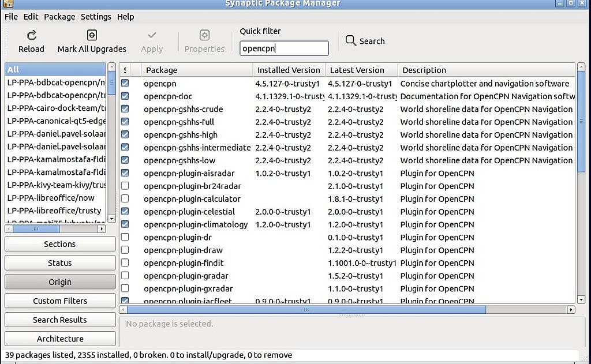The image size is (591, 364).
Task: Toggle the opencpn package checkbox
Action: 125,83
